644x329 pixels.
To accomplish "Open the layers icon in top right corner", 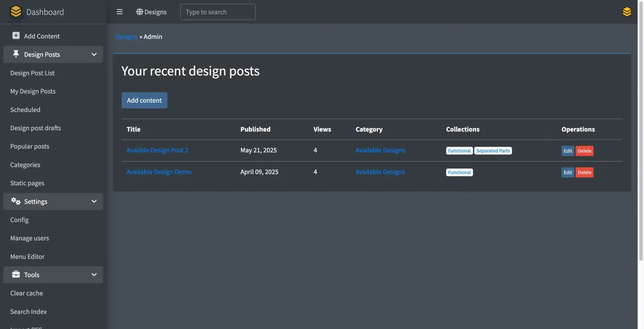I will pos(627,12).
